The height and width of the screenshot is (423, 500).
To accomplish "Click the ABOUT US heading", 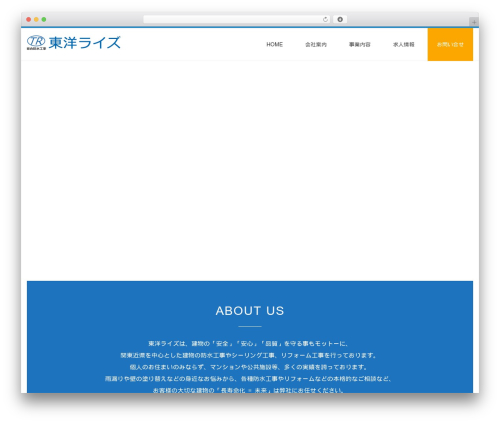I will coord(250,311).
